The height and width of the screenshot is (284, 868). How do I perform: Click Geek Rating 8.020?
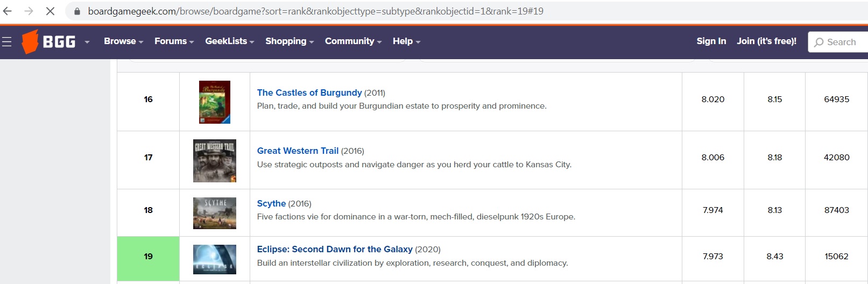[713, 99]
